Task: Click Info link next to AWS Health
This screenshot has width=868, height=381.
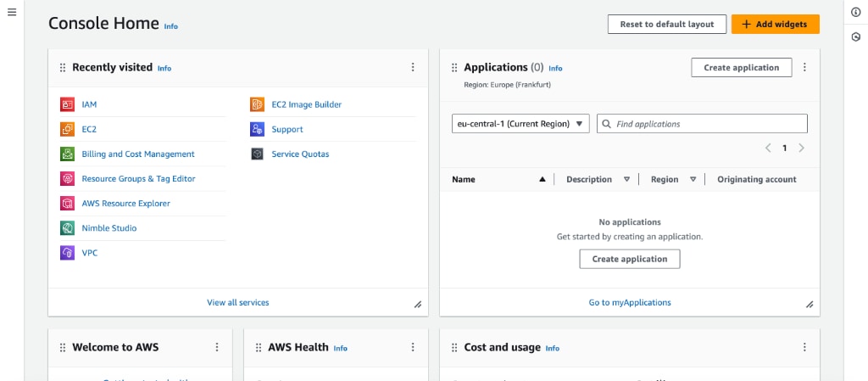Action: pos(341,348)
